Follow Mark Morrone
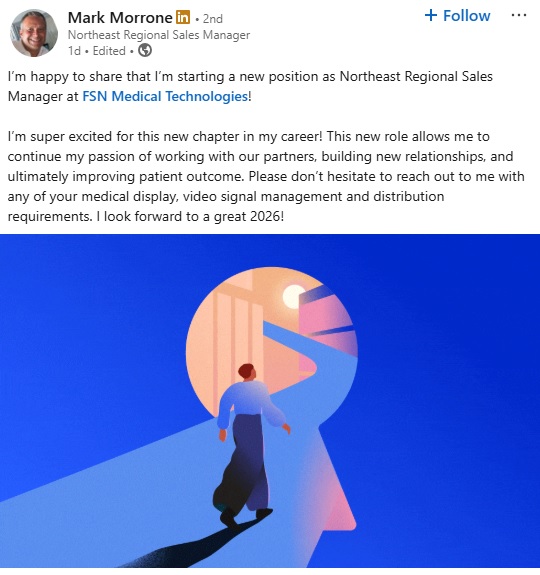The image size is (540, 575). [x=458, y=15]
